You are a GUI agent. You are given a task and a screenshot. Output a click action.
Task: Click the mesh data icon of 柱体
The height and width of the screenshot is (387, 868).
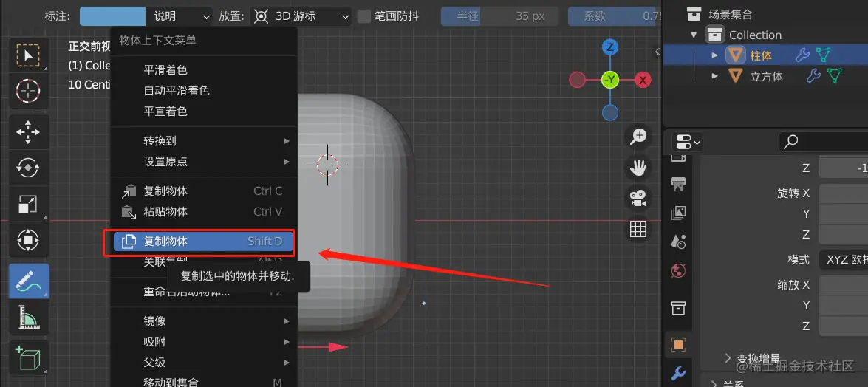tap(824, 55)
